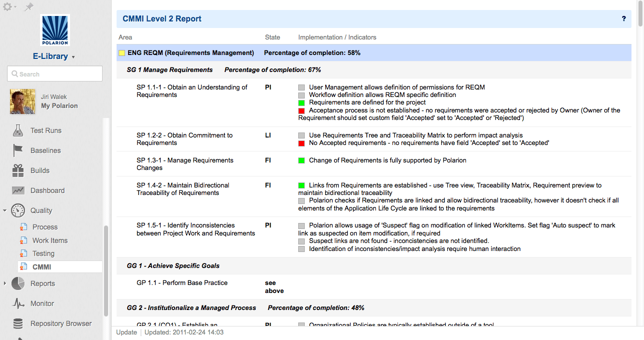Screen dimensions: 644x340
Task: Click the pin sidebar icon
Action: click(29, 7)
